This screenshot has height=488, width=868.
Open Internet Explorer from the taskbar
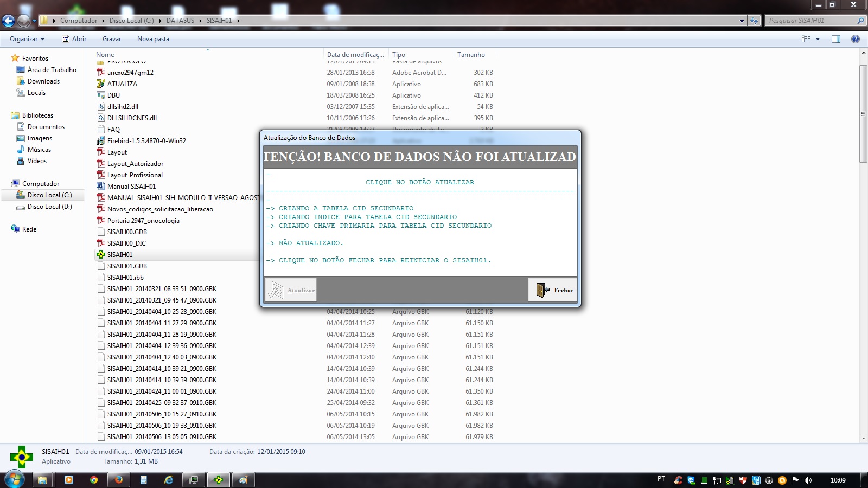tap(169, 480)
